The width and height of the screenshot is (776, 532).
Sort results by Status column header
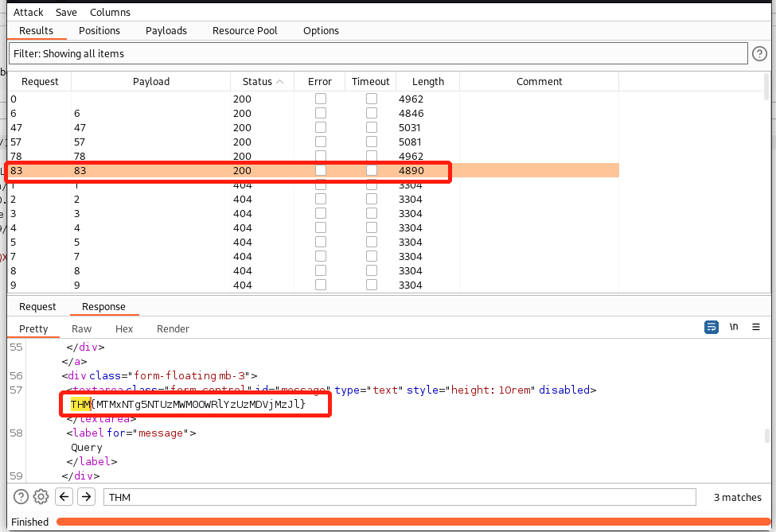[x=262, y=82]
